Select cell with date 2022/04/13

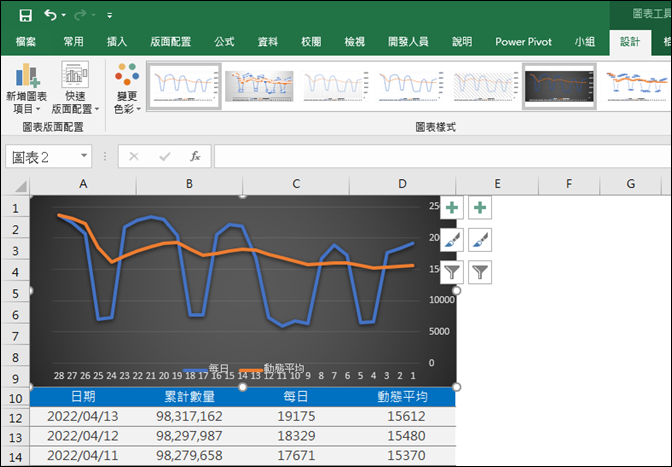(83, 416)
